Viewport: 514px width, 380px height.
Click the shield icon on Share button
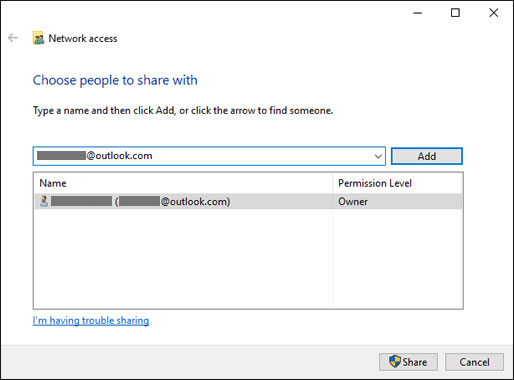click(x=395, y=361)
